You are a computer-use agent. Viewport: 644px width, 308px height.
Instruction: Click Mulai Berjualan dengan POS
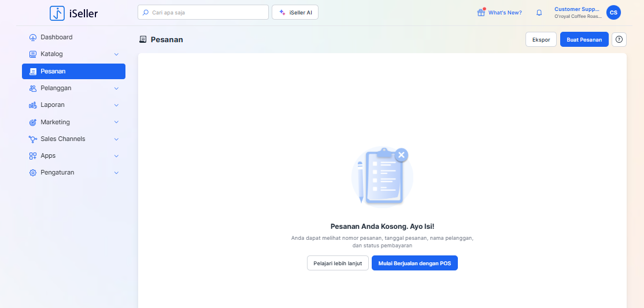[x=414, y=263]
